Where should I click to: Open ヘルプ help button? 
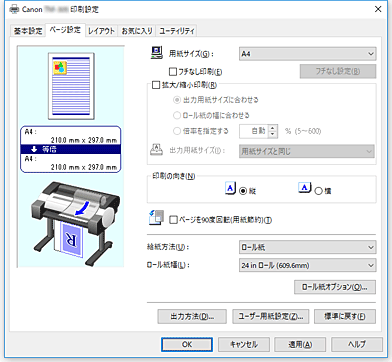(x=357, y=344)
